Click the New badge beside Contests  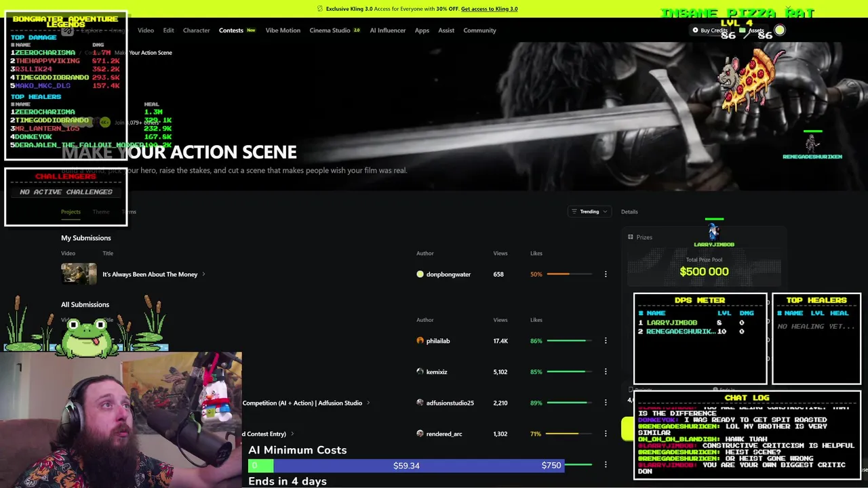pyautogui.click(x=251, y=30)
